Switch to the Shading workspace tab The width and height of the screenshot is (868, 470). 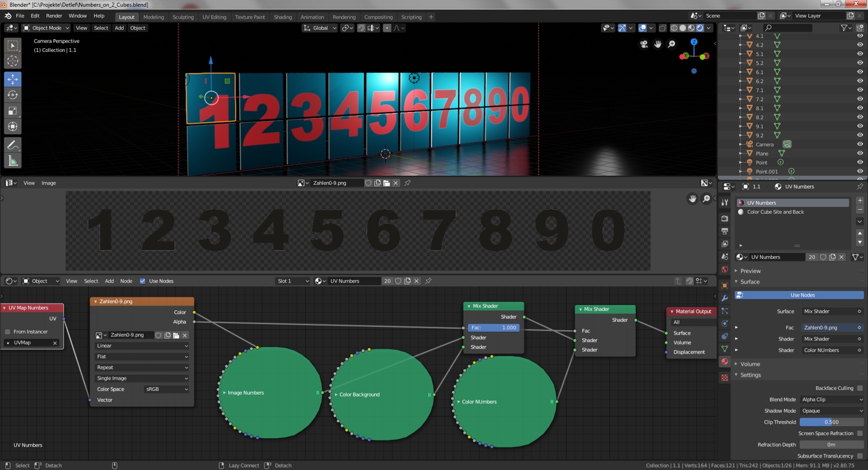coord(283,17)
